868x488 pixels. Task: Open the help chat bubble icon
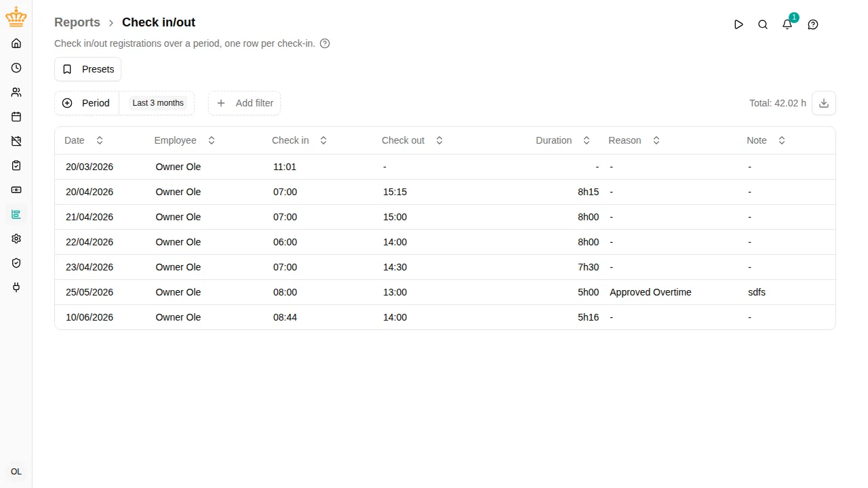click(813, 24)
